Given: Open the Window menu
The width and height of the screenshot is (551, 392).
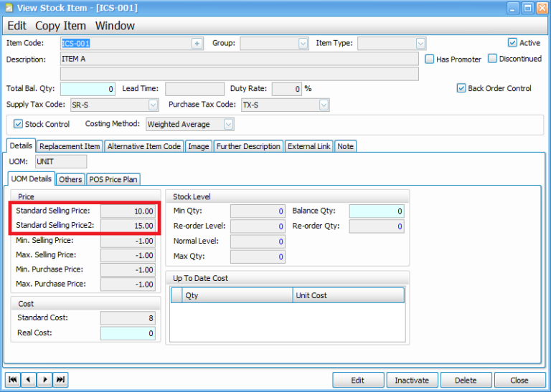Looking at the screenshot, I should coord(115,26).
